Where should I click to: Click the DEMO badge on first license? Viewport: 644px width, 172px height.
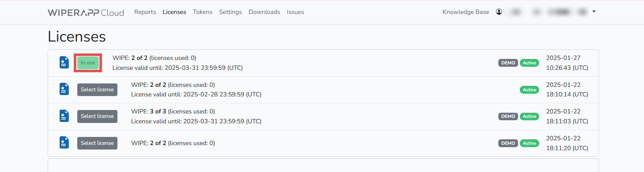click(x=508, y=63)
